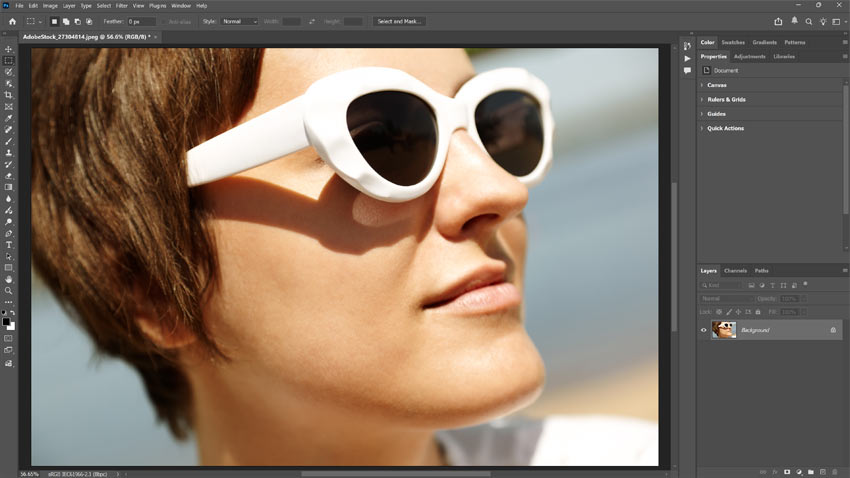Turn layer filtering on or off switch
850x478 pixels.
(805, 283)
